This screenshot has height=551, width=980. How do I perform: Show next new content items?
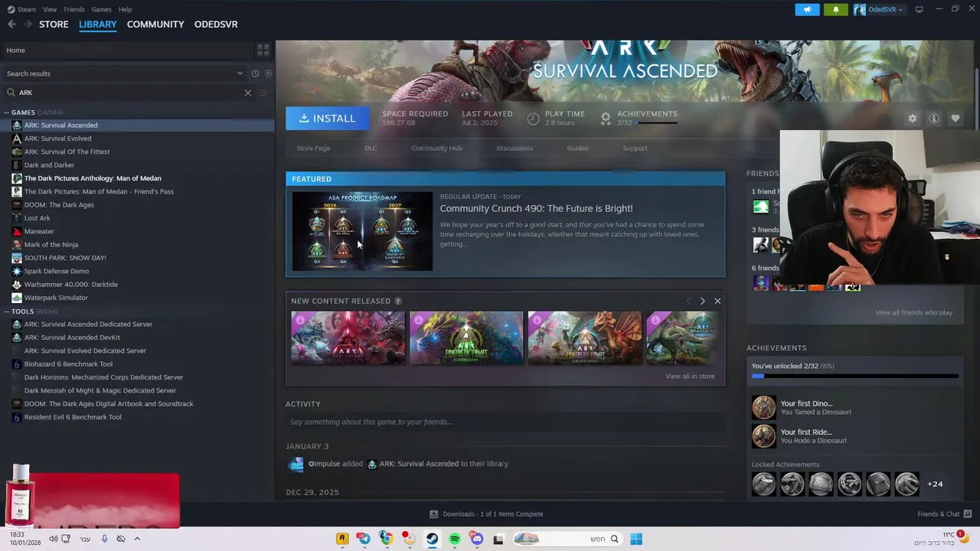(702, 302)
